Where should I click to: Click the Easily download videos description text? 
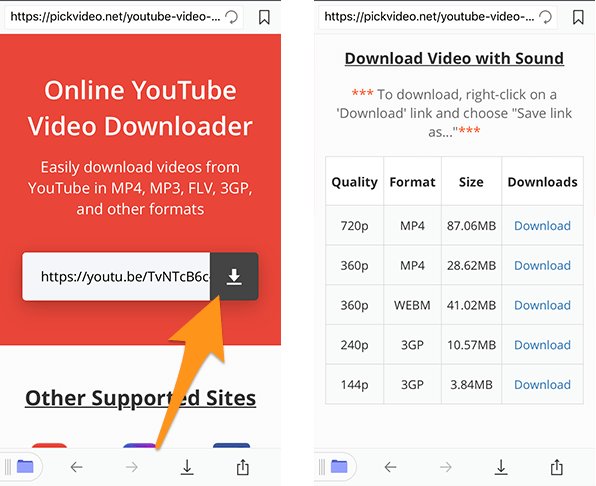pyautogui.click(x=140, y=188)
